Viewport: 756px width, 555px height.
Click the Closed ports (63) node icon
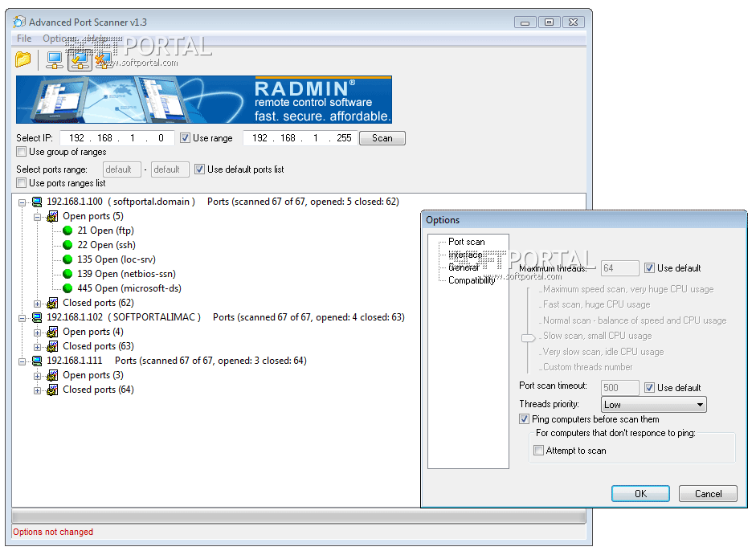click(x=52, y=347)
